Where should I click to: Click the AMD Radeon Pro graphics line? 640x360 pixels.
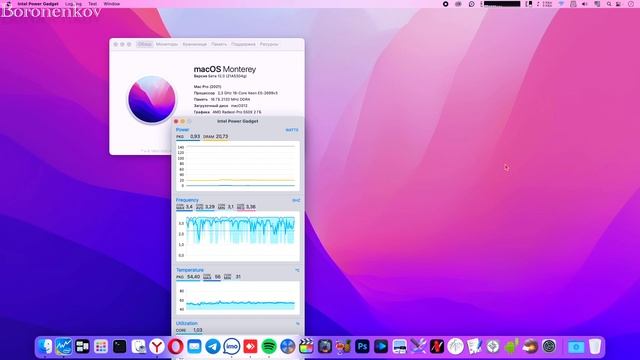[227, 112]
